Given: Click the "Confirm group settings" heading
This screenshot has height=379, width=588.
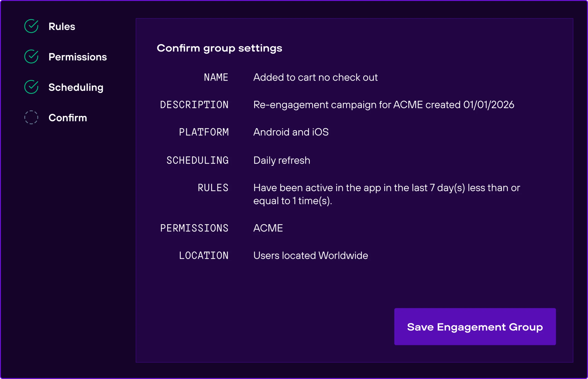Looking at the screenshot, I should (219, 48).
